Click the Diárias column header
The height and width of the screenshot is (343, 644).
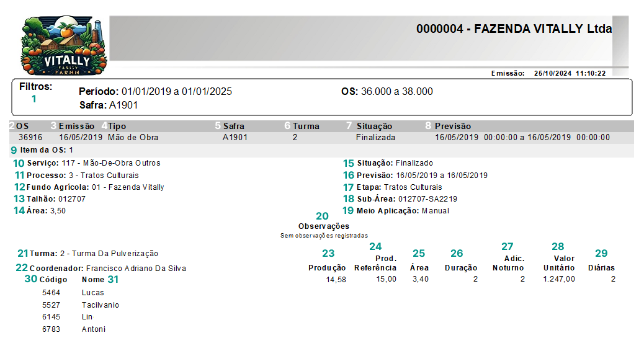tap(601, 268)
